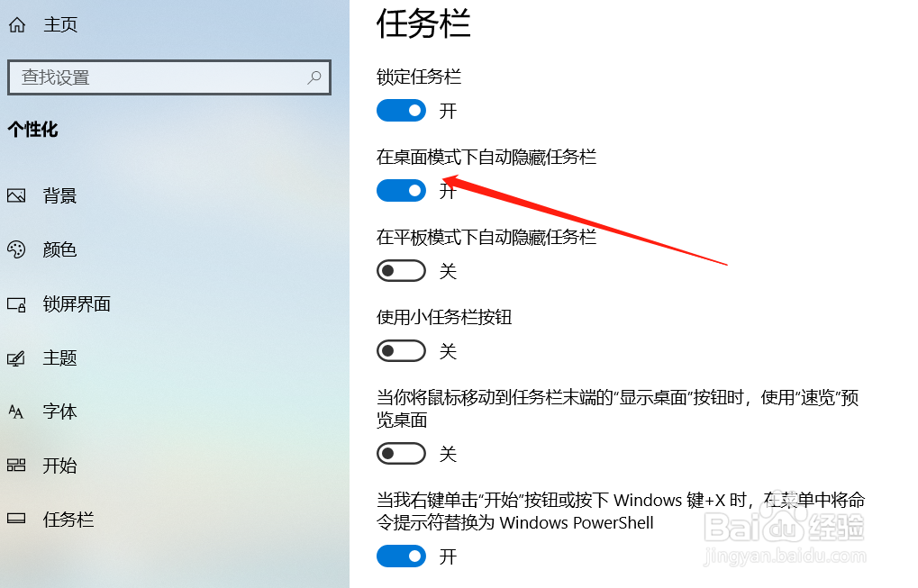Disable auto-hide taskbar in desktop mode
Screen dimensions: 918x588
[401, 190]
